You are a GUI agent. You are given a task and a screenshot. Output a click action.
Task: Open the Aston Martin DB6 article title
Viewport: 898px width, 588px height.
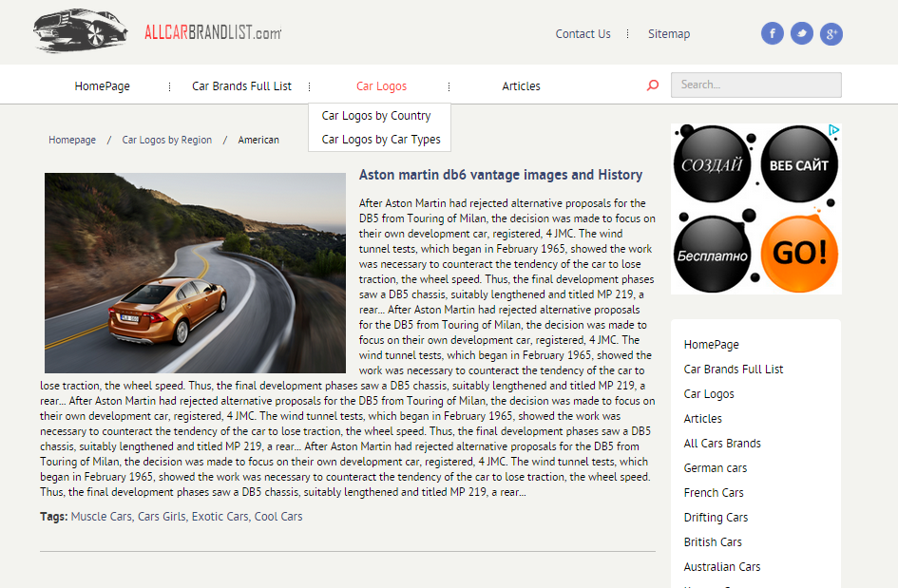pyautogui.click(x=501, y=175)
